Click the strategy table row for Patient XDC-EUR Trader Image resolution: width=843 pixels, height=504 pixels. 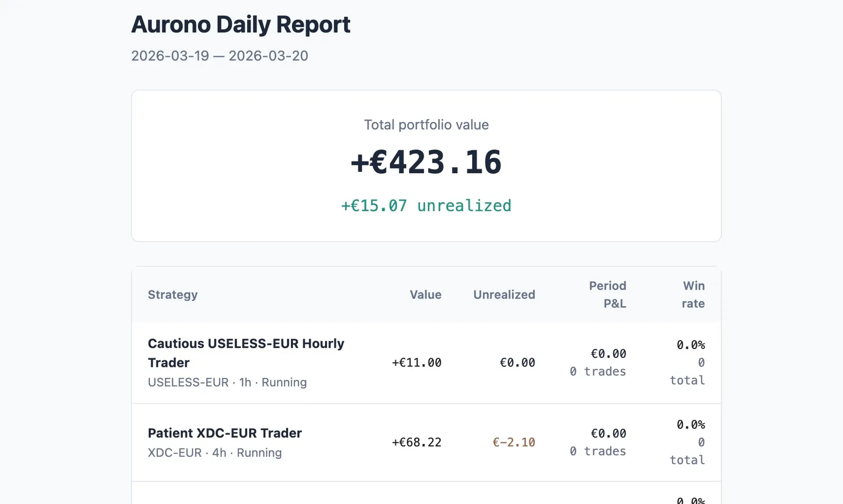[x=427, y=442]
